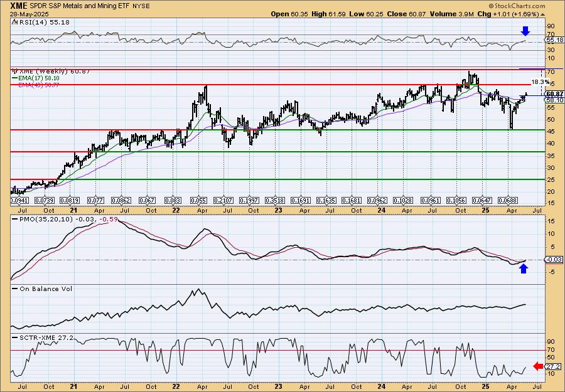Click the 0.1681 dividend value

[352, 200]
